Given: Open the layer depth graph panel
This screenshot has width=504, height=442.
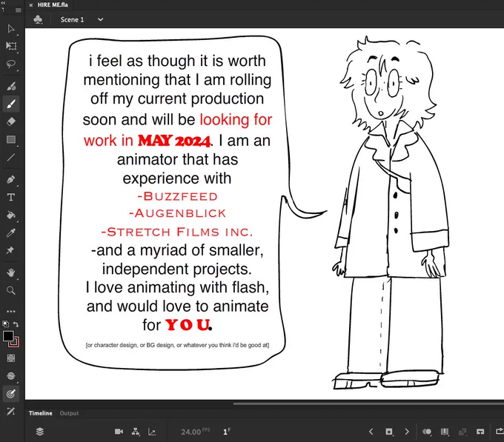Looking at the screenshot, I should (152, 432).
